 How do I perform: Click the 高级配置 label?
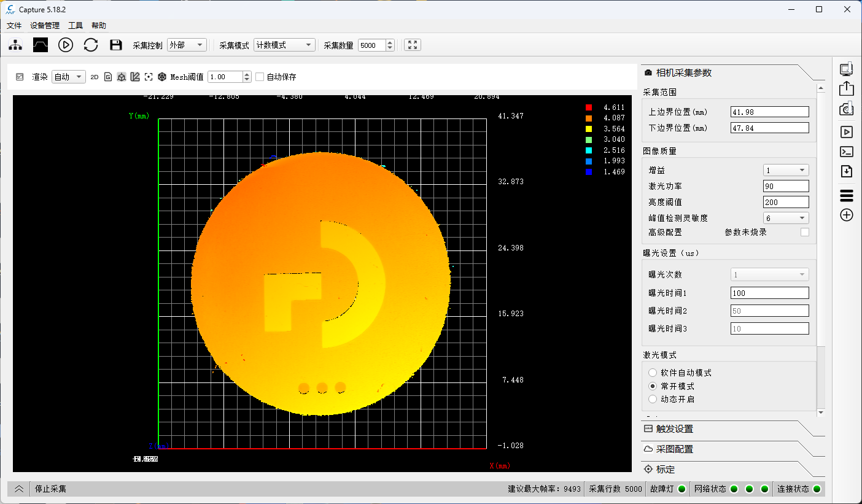tap(665, 232)
